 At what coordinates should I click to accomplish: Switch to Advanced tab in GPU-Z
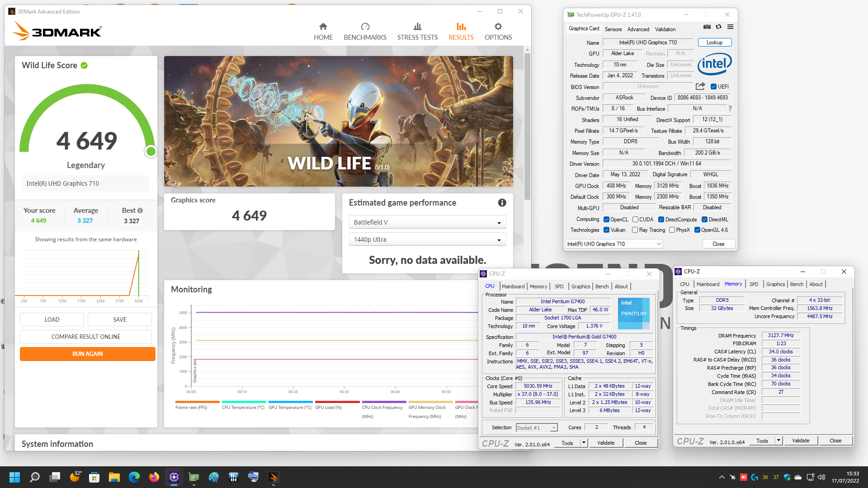tap(638, 29)
